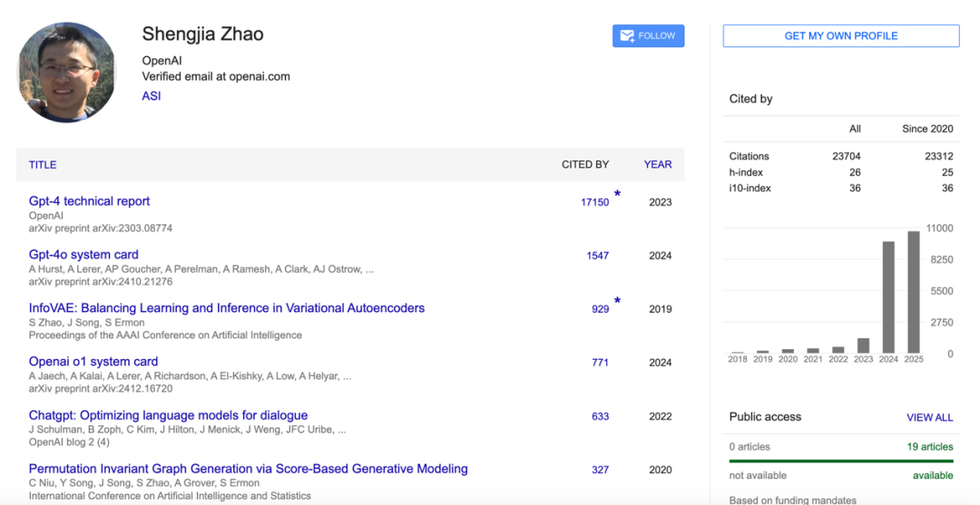Sort articles by the Year column

tap(658, 165)
